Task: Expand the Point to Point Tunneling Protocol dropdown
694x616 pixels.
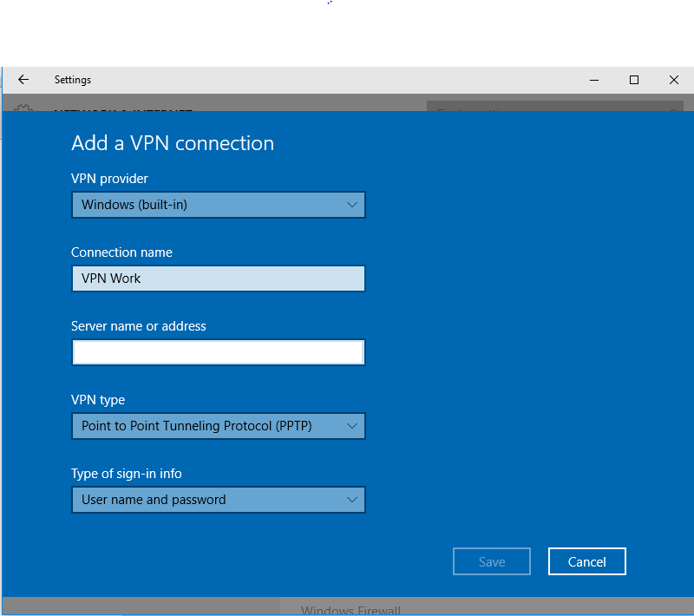Action: 219,426
